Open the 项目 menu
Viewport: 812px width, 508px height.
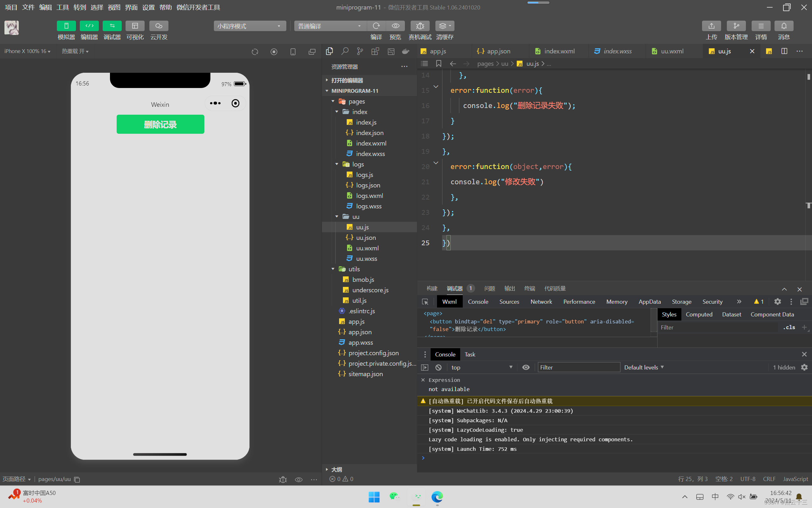pyautogui.click(x=11, y=7)
